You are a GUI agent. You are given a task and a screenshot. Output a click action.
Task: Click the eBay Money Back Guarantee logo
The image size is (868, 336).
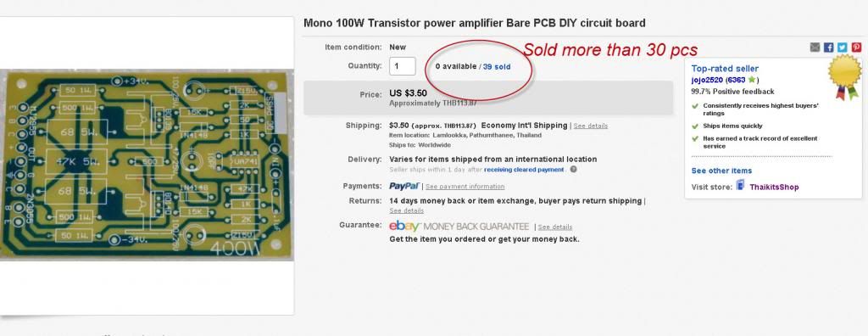point(459,227)
